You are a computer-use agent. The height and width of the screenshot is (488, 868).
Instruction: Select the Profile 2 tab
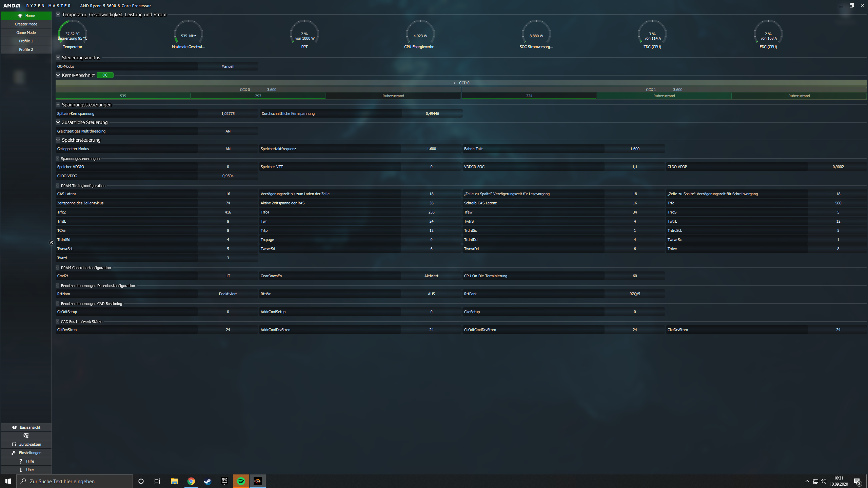pyautogui.click(x=26, y=49)
